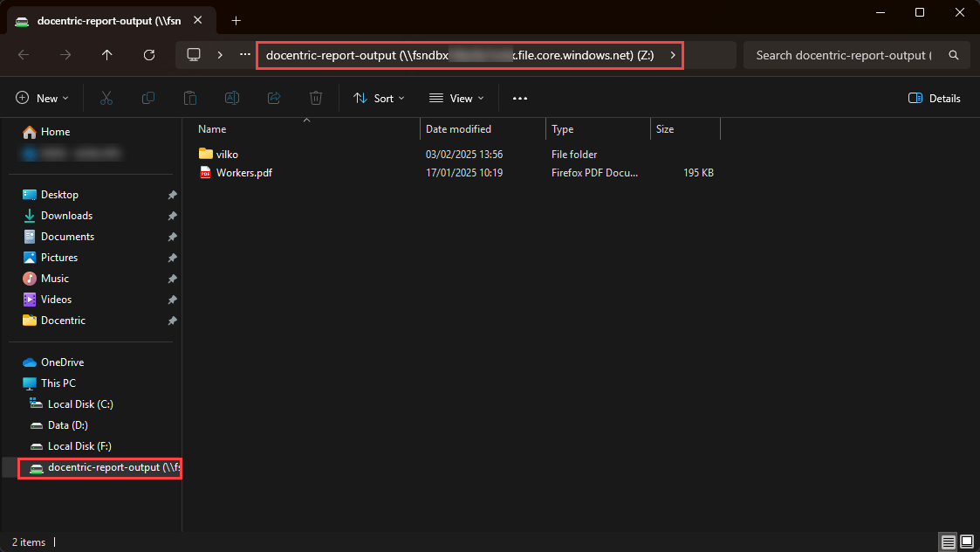Screen dimensions: 980x552
Task: Open the View layout dropdown
Action: click(457, 98)
